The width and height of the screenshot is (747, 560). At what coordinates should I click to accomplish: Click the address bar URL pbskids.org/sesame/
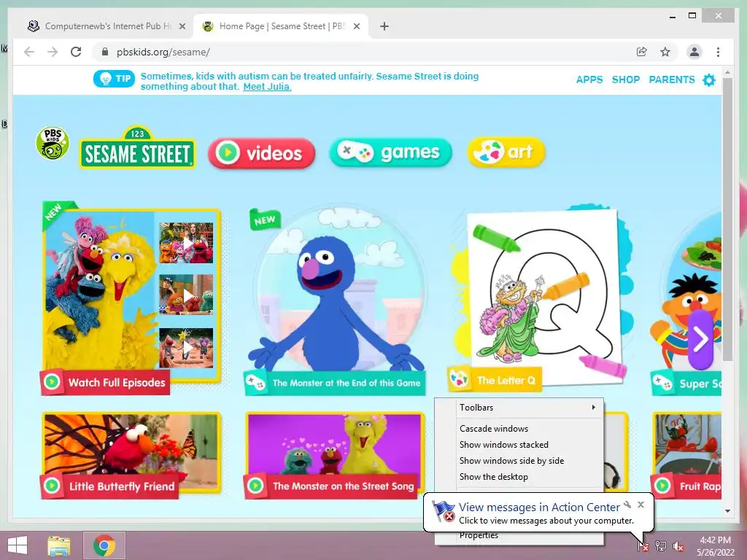coord(163,52)
